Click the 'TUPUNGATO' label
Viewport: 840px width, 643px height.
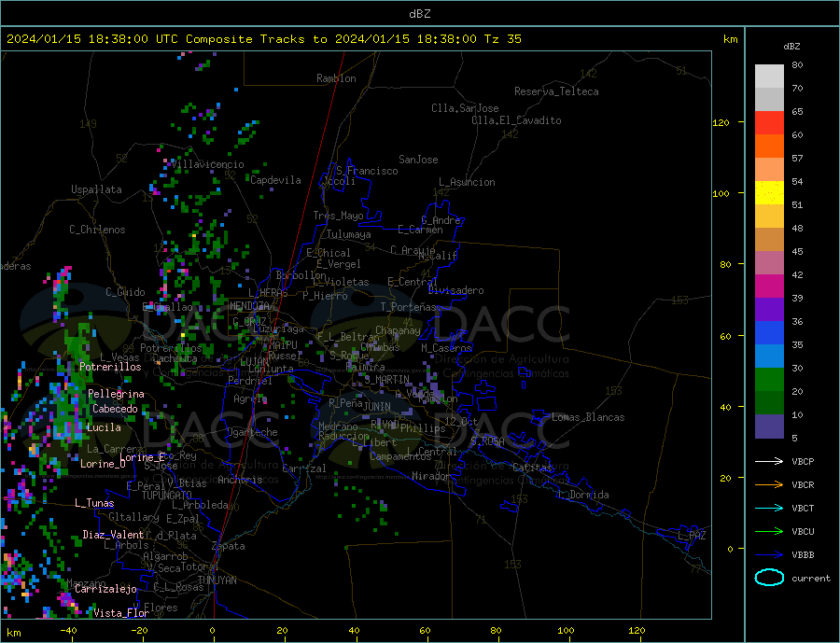(x=167, y=496)
